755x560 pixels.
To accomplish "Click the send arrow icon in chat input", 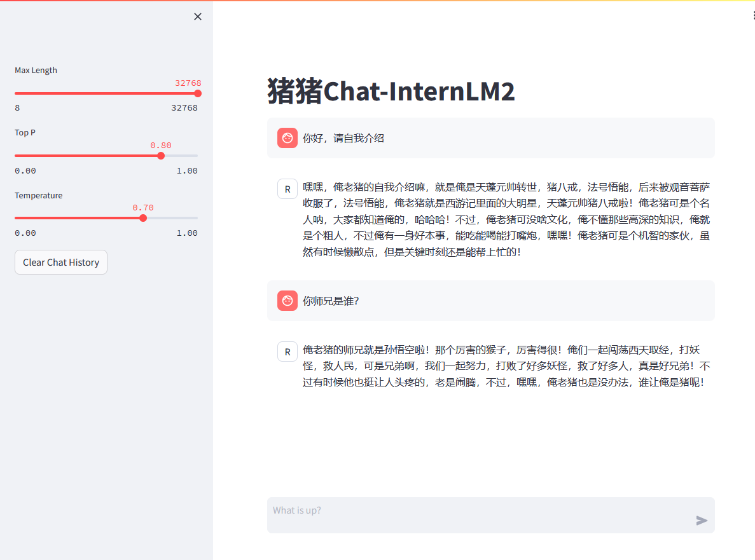I will click(x=702, y=521).
